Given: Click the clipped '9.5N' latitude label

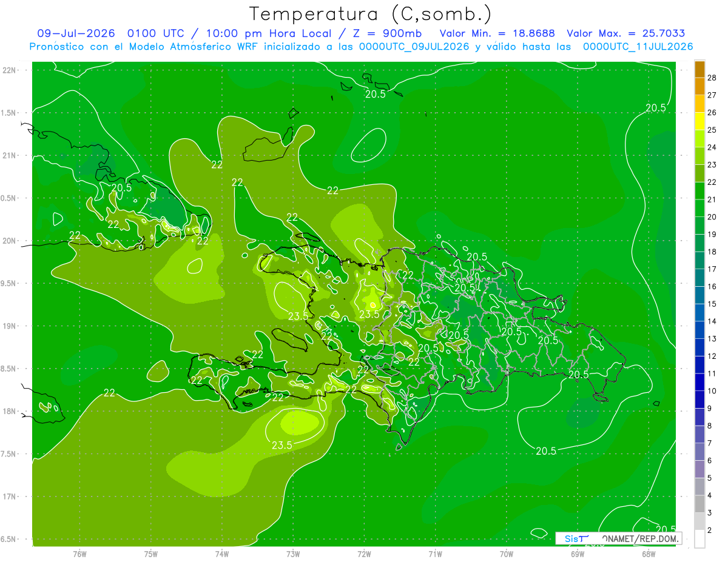Looking at the screenshot, I should (8, 284).
